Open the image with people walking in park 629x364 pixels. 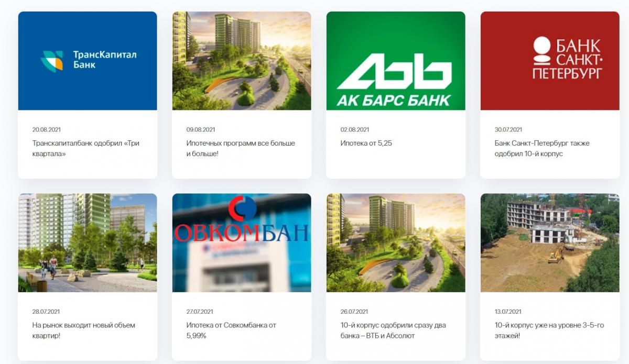(88, 243)
